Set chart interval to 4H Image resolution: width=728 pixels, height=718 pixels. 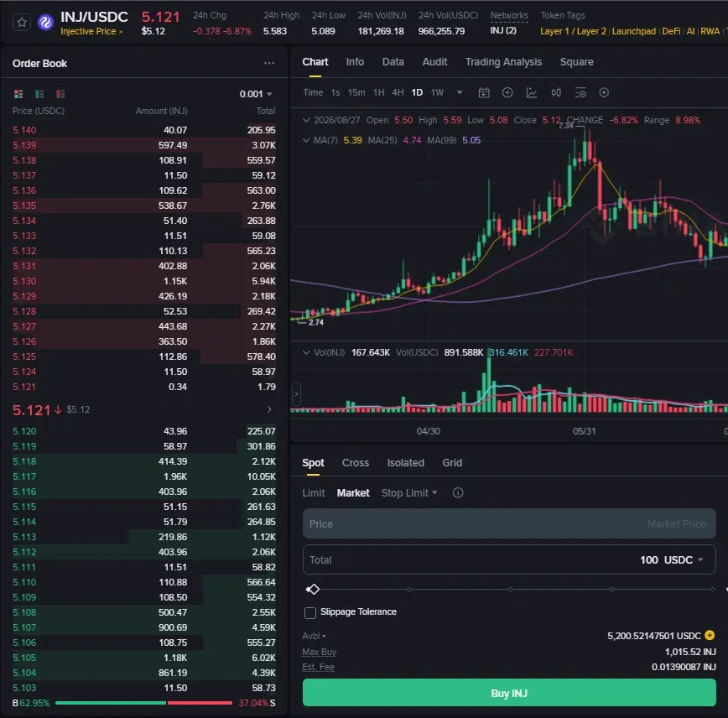pos(398,92)
